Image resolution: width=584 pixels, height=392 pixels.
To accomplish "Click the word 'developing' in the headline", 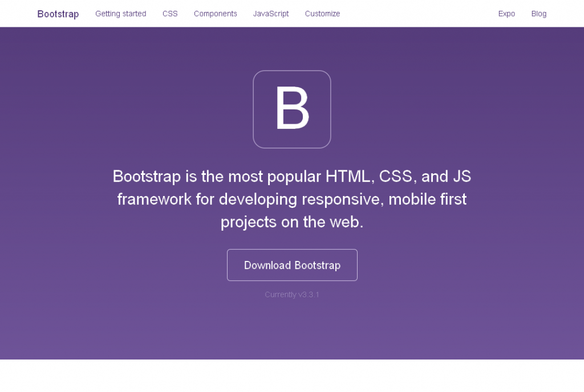I will pos(258,199).
